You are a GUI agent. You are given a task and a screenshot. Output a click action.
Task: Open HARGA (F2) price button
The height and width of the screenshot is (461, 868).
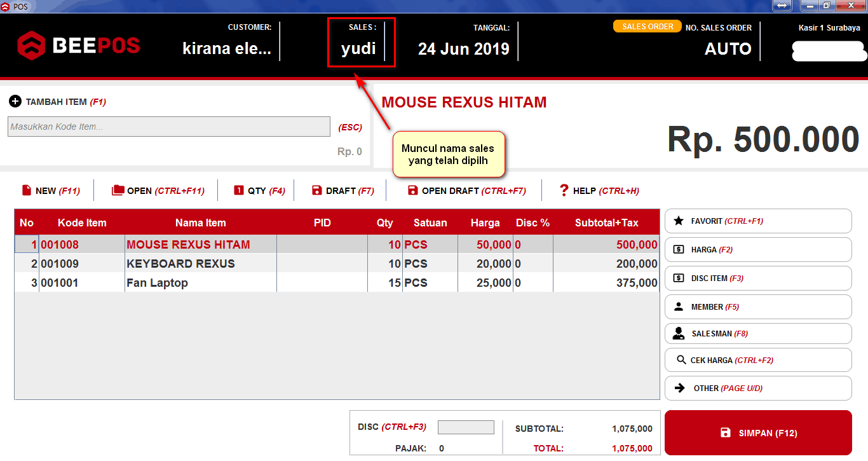coord(758,249)
